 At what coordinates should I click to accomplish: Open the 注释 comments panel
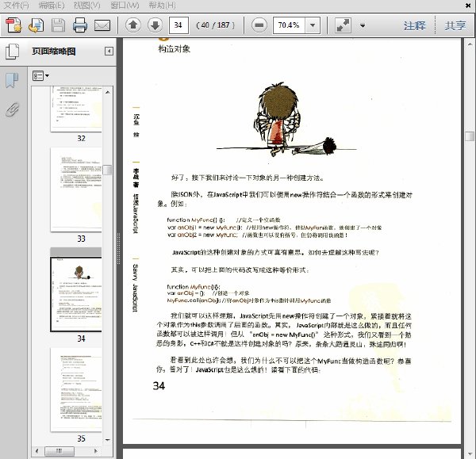pyautogui.click(x=414, y=25)
